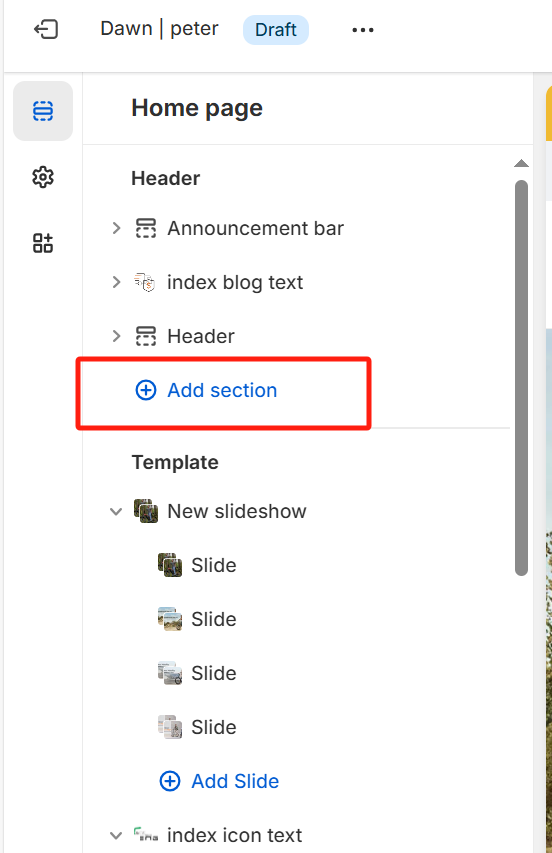Select the Sections panel icon in sidebar
This screenshot has height=853, width=552.
coord(43,111)
